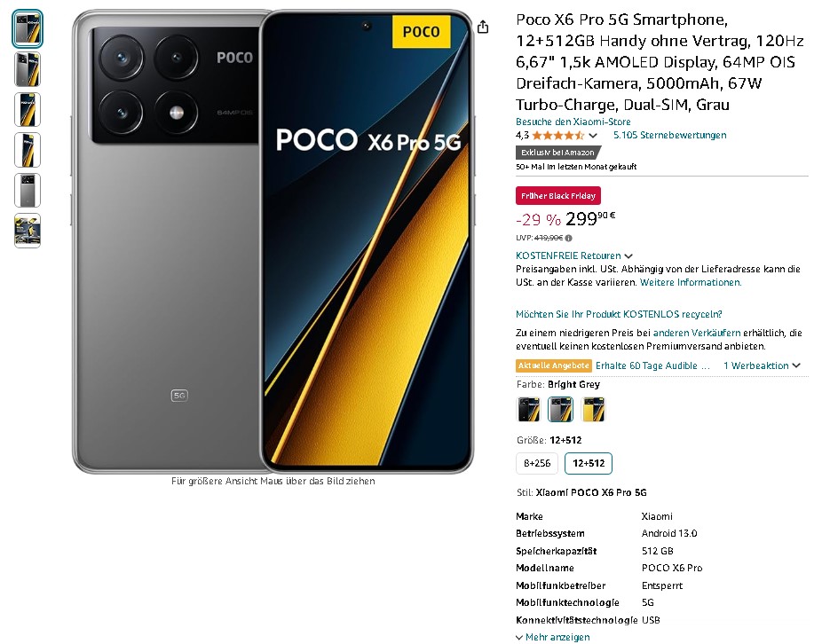Click the Früher Black Friday badge

(558, 196)
